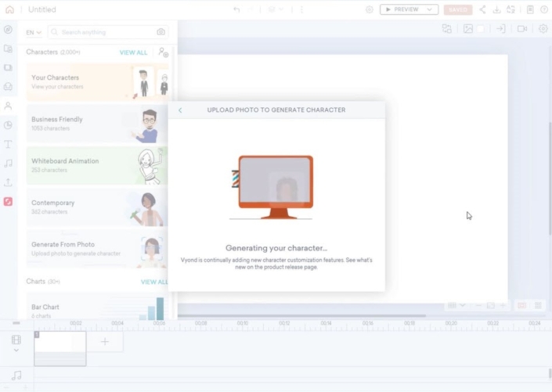Go back using dialog back arrow

(180, 110)
